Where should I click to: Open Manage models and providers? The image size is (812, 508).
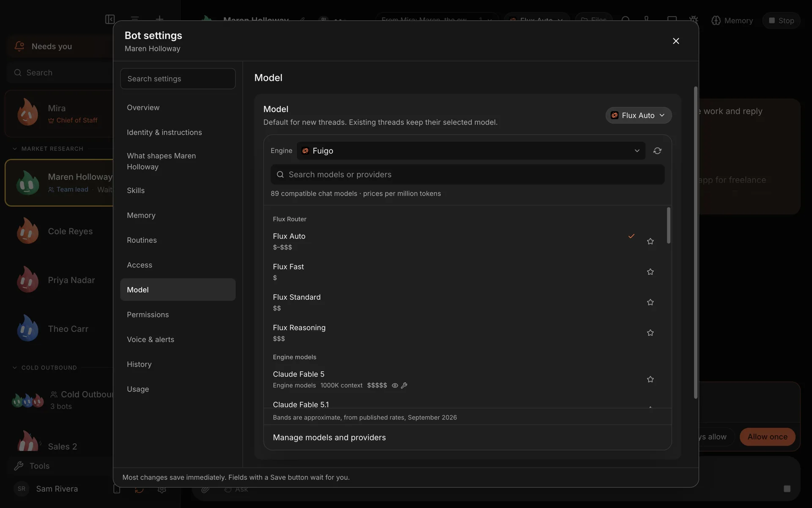(x=467, y=437)
